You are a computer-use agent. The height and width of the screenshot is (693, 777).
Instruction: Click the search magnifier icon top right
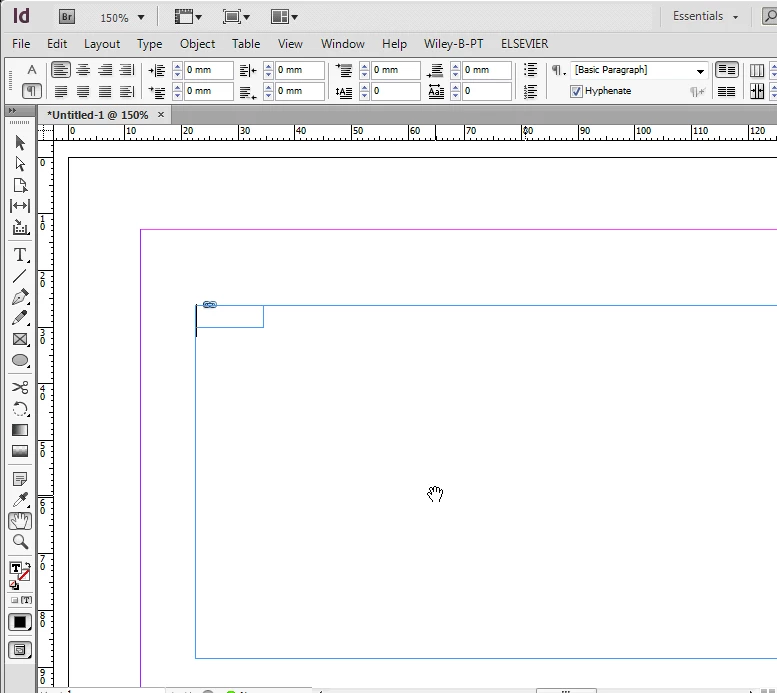(770, 16)
